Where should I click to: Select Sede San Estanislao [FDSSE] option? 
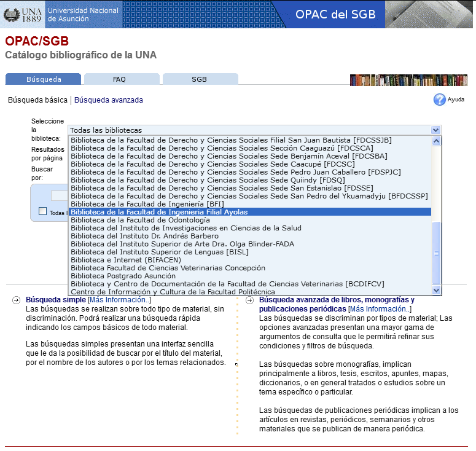click(249, 188)
